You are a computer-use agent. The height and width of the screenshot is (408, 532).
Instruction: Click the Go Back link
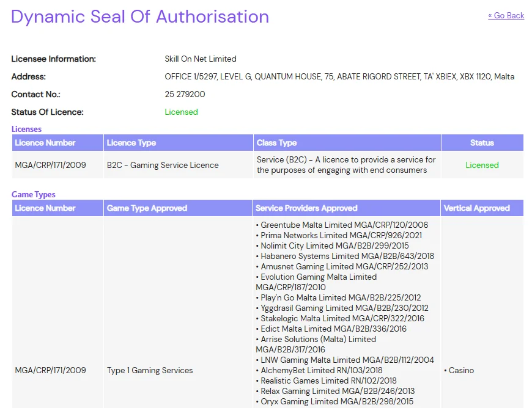click(x=506, y=16)
